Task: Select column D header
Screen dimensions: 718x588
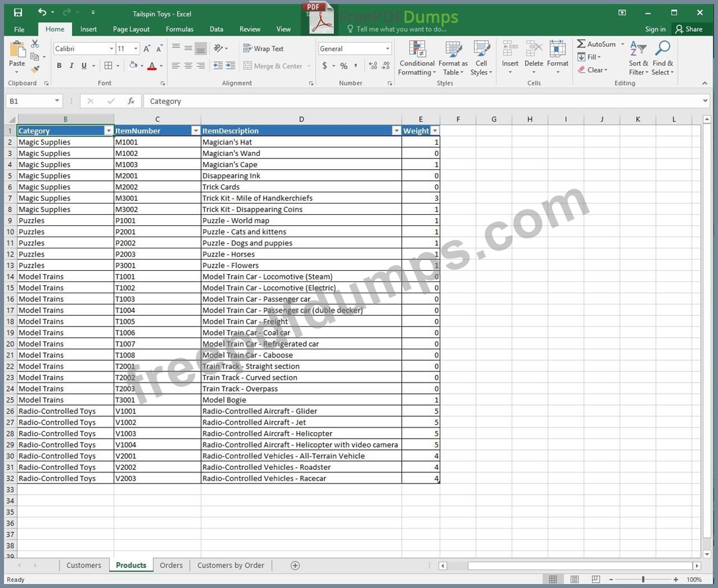Action: click(x=301, y=120)
